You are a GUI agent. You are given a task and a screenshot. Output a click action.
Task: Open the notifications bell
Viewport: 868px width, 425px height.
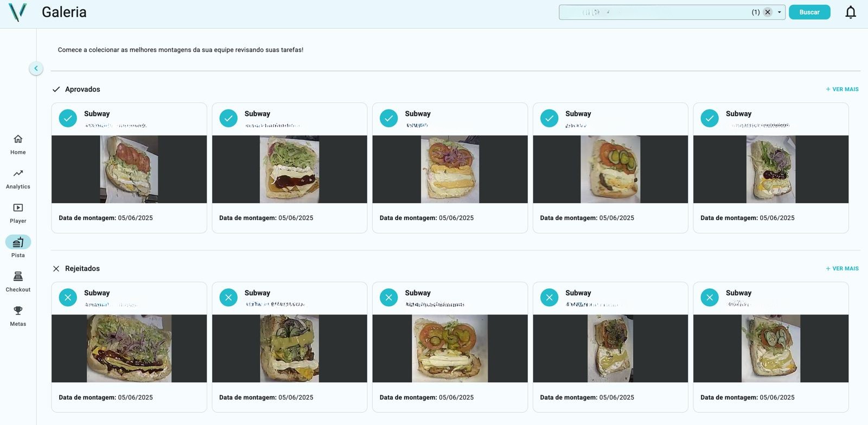[x=851, y=12]
